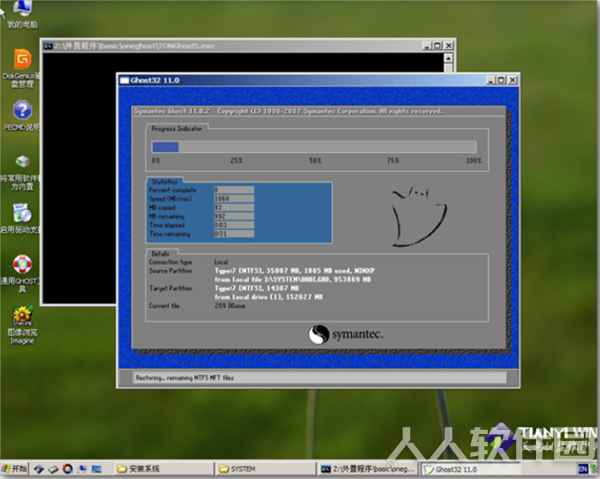Open the PECMD help question-mark icon
This screenshot has height=479, width=600.
(22, 116)
